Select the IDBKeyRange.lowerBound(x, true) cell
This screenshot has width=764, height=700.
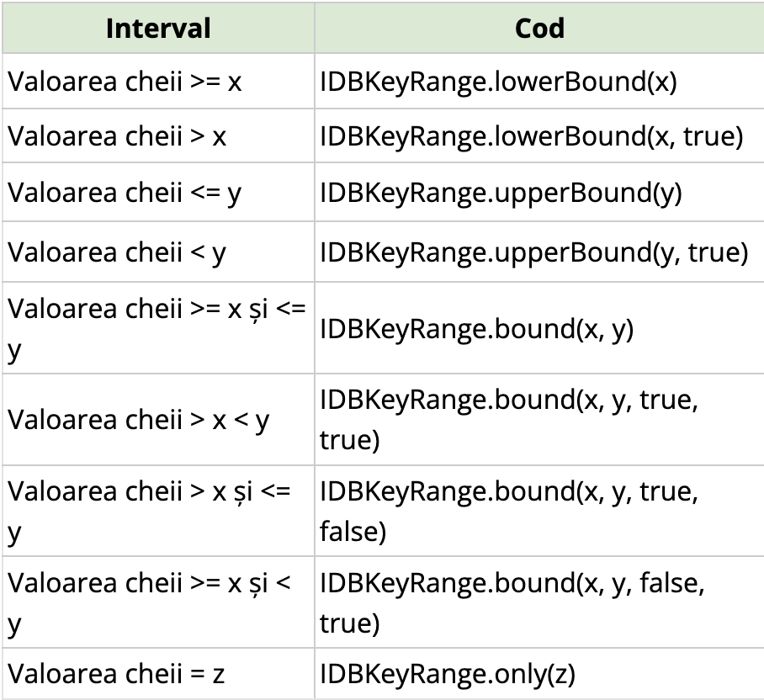539,135
